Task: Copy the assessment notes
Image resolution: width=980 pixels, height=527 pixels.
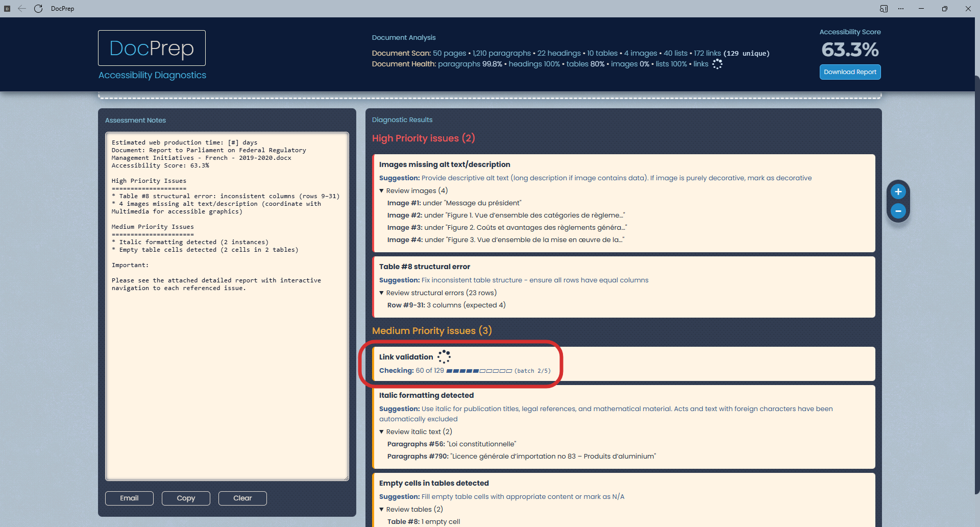Action: click(186, 498)
